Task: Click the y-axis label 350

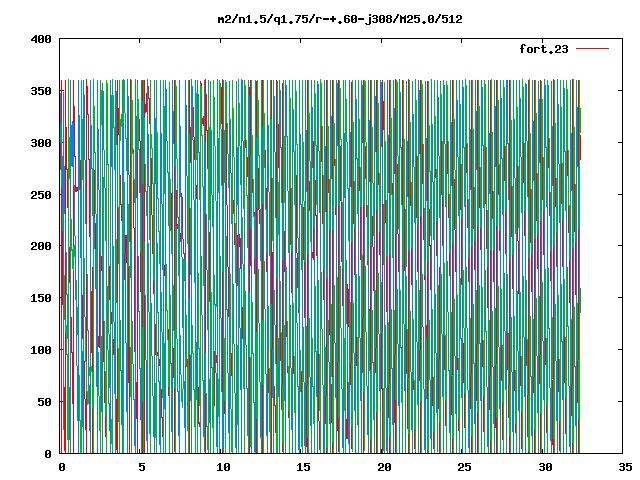Action: tap(41, 91)
